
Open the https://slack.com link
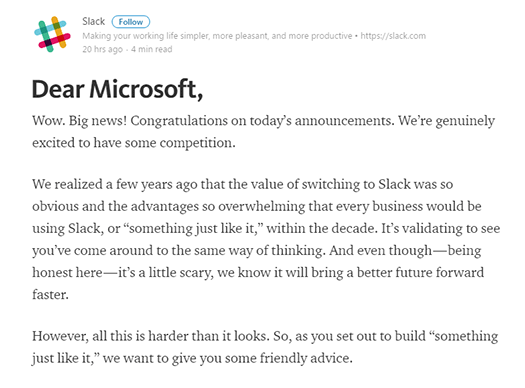tap(393, 36)
